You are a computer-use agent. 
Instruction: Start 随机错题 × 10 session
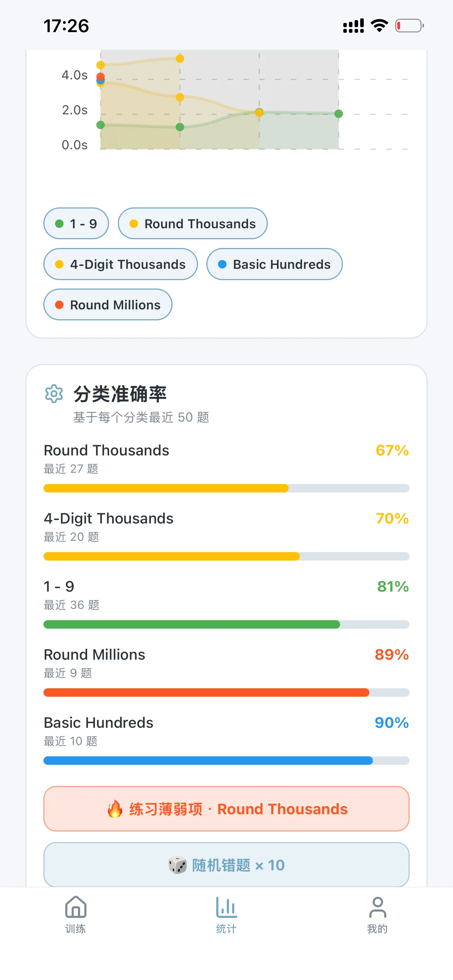[x=226, y=865]
